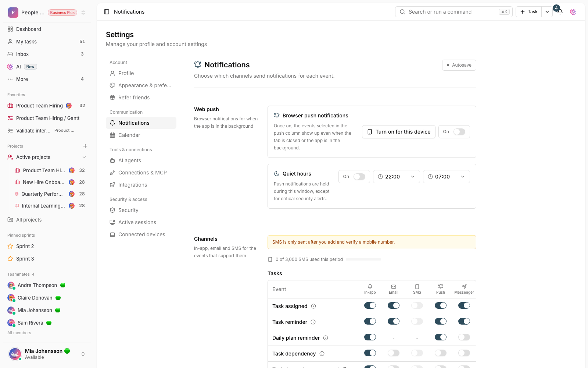Open Inbox in the sidebar

click(x=47, y=54)
